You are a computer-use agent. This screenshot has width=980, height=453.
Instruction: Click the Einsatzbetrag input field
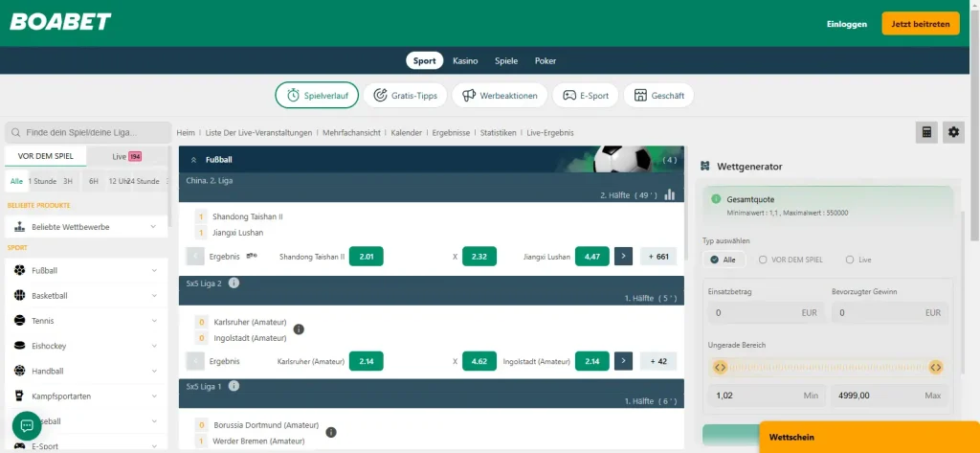point(767,312)
